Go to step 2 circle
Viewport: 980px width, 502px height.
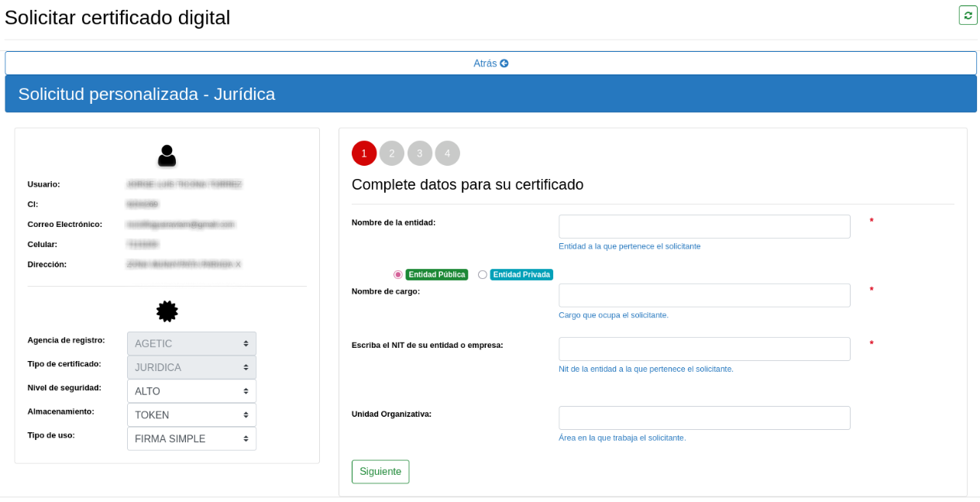coord(392,153)
